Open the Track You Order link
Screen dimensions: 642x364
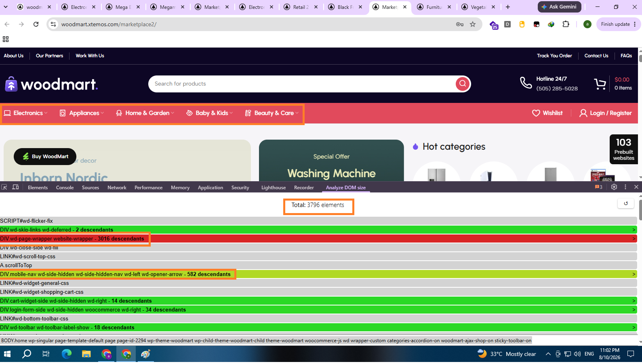554,56
